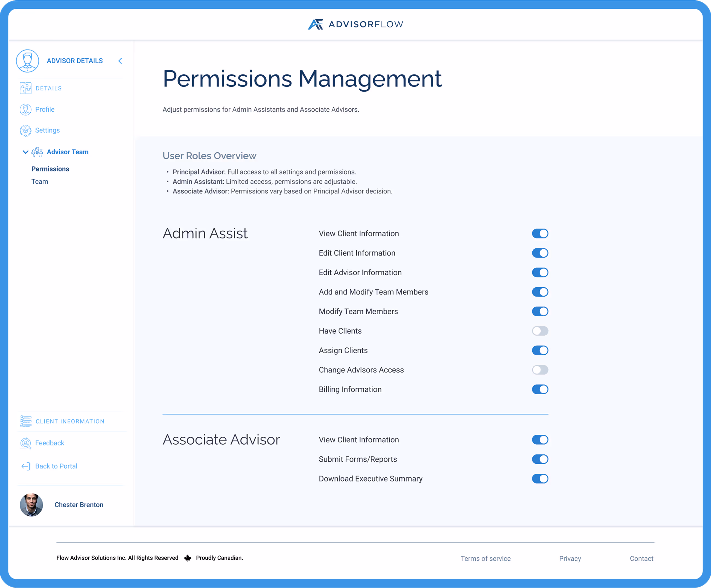Open the Terms of service link
Viewport: 711px width, 588px height.
pyautogui.click(x=485, y=558)
